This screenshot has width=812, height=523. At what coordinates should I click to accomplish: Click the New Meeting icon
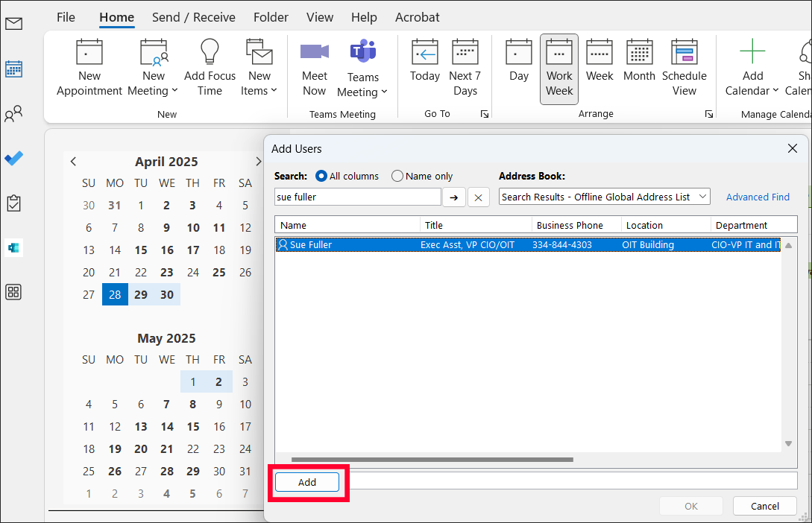(154, 52)
